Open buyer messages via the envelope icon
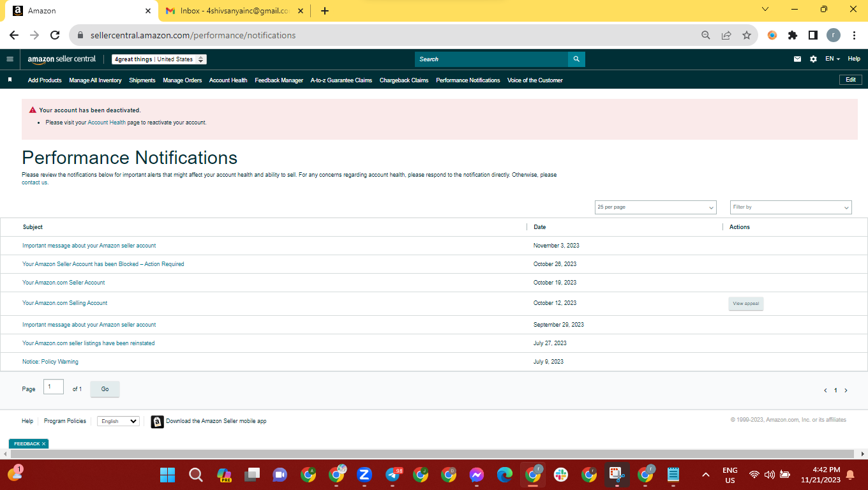This screenshot has height=490, width=868. pyautogui.click(x=797, y=59)
